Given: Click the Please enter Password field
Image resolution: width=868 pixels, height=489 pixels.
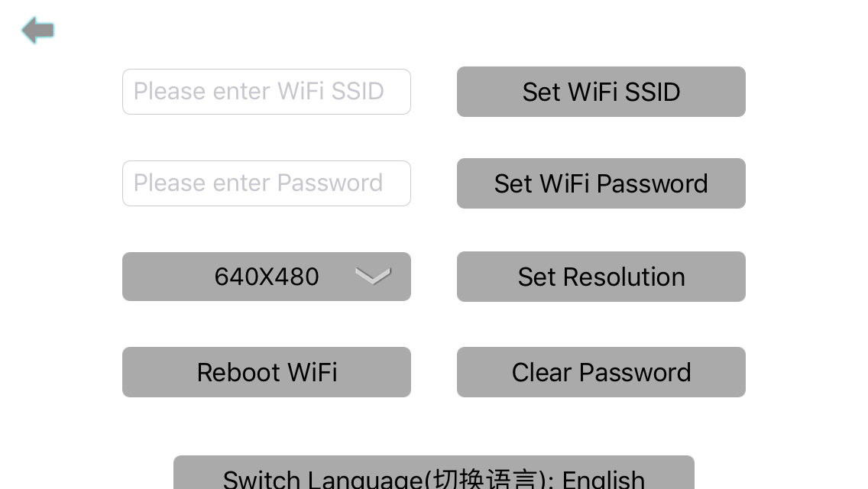Looking at the screenshot, I should (266, 183).
